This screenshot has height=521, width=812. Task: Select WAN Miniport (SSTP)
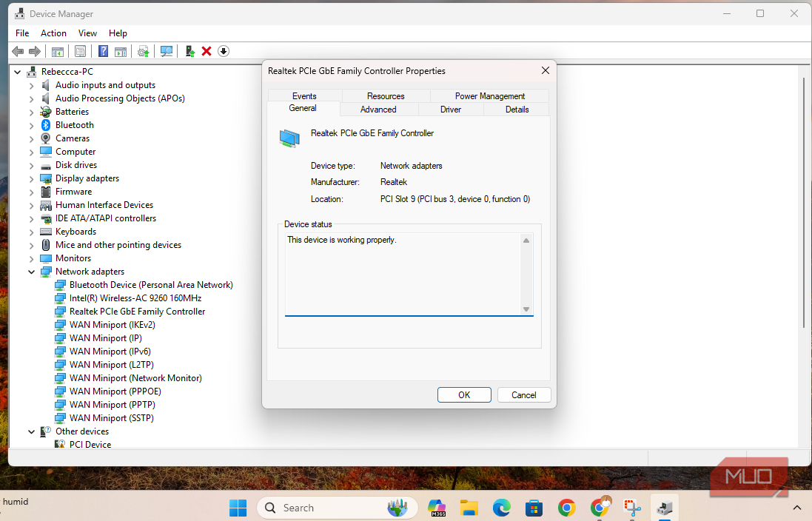pyautogui.click(x=112, y=418)
